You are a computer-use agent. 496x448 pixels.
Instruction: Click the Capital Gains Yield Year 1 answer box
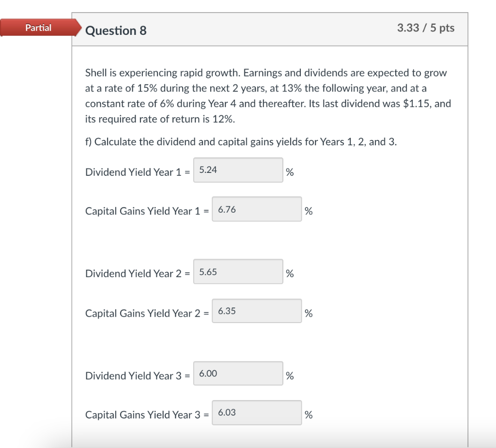coord(257,209)
